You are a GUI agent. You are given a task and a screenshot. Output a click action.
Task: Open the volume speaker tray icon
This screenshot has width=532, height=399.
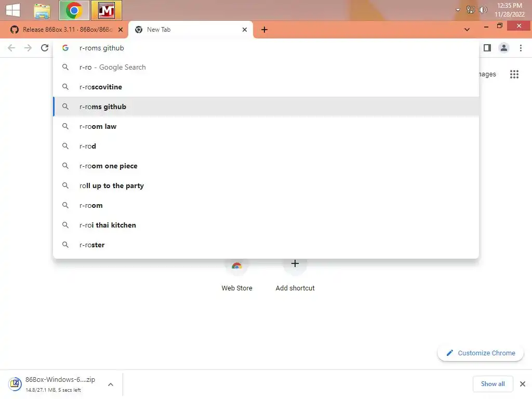[x=483, y=10]
